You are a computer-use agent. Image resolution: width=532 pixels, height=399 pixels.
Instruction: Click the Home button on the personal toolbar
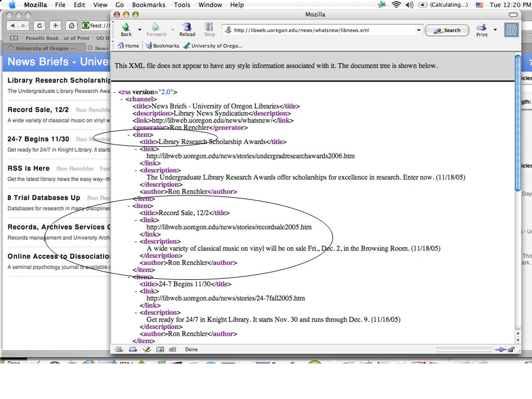(128, 46)
